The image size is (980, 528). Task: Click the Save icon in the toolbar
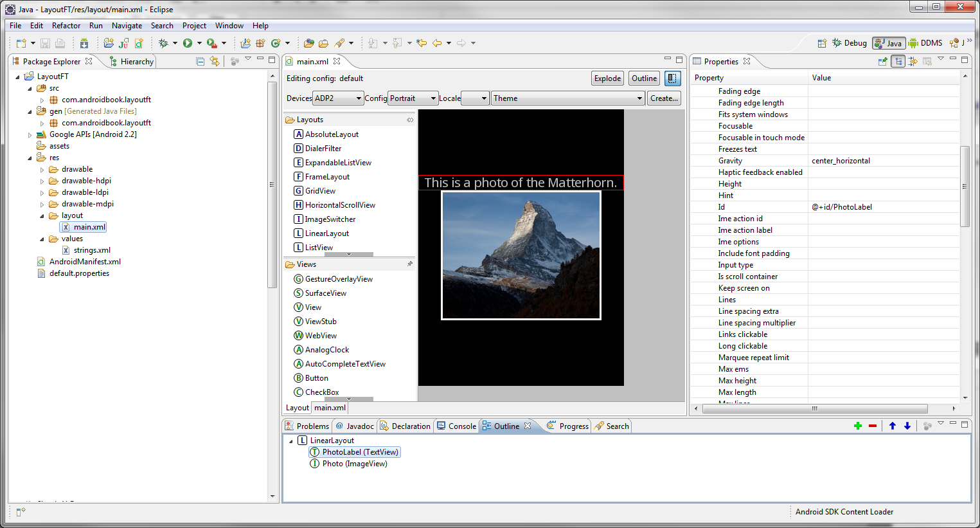click(45, 42)
